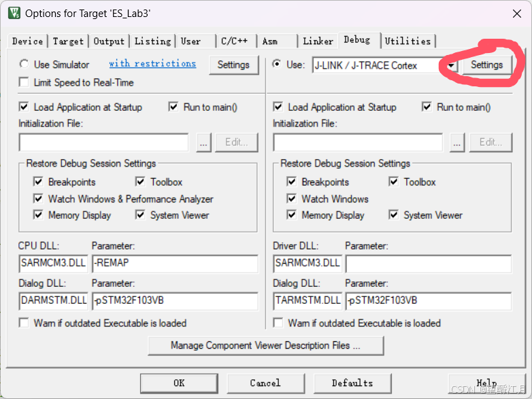The image size is (532, 399).
Task: Enable simulator Warn if outdated Executable
Action: coord(24,323)
